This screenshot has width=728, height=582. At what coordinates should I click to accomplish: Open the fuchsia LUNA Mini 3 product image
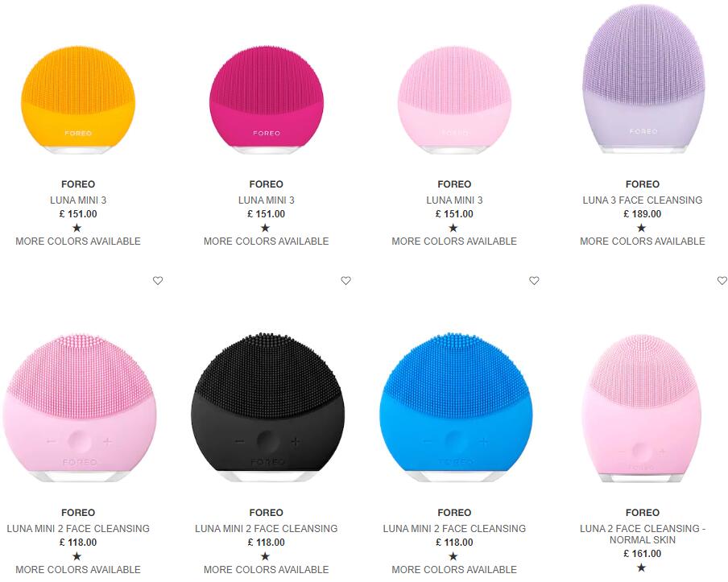point(266,101)
